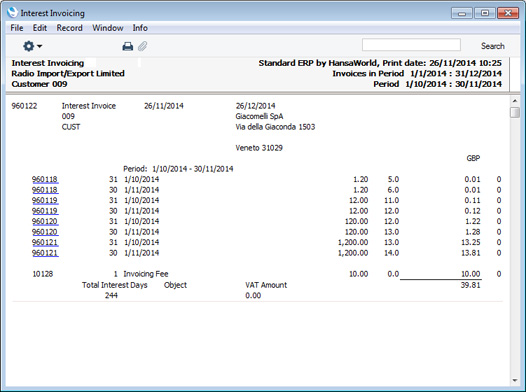
Task: Click the VAT Amount label
Action: tap(266, 285)
